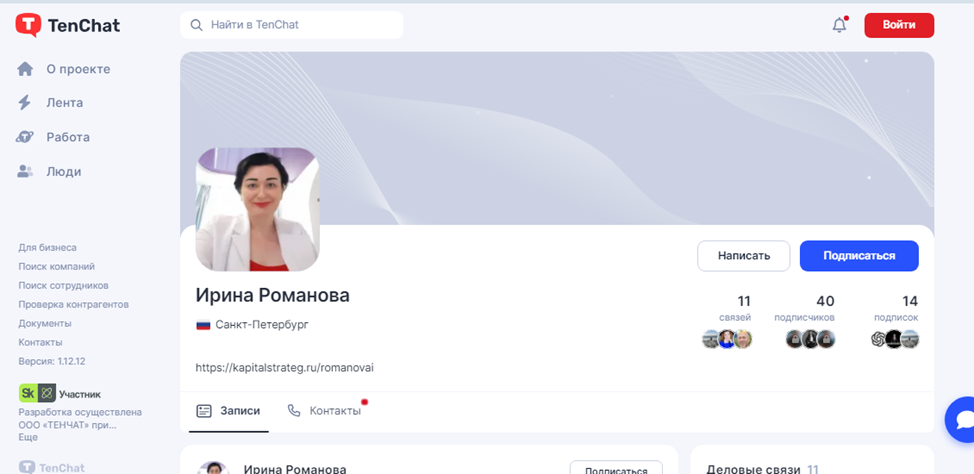Viewport: 974px width, 474px height.
Task: Open Ирина Романова's profile photo
Action: tap(258, 209)
